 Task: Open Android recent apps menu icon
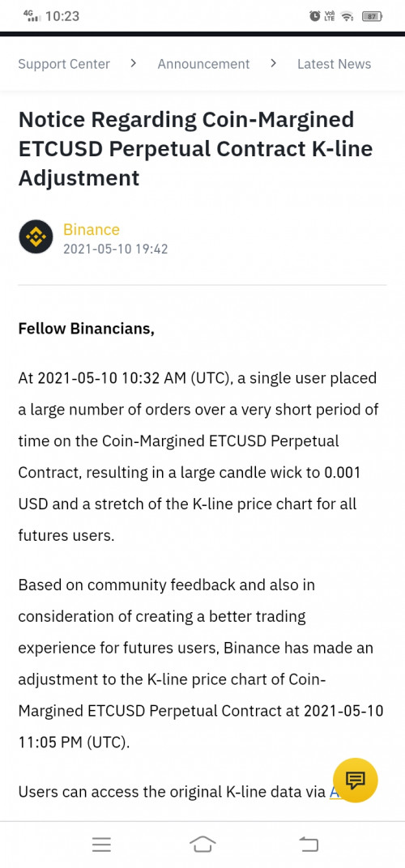pyautogui.click(x=101, y=845)
